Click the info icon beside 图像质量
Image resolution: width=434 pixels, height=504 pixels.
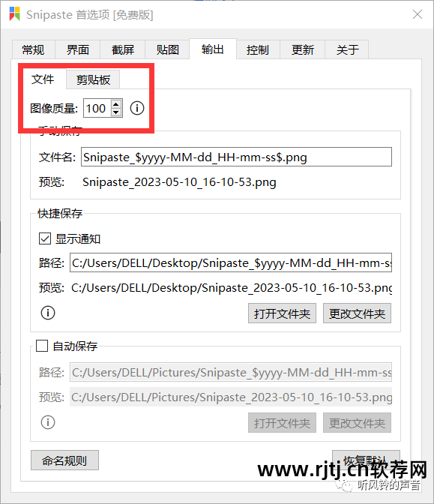pyautogui.click(x=137, y=108)
